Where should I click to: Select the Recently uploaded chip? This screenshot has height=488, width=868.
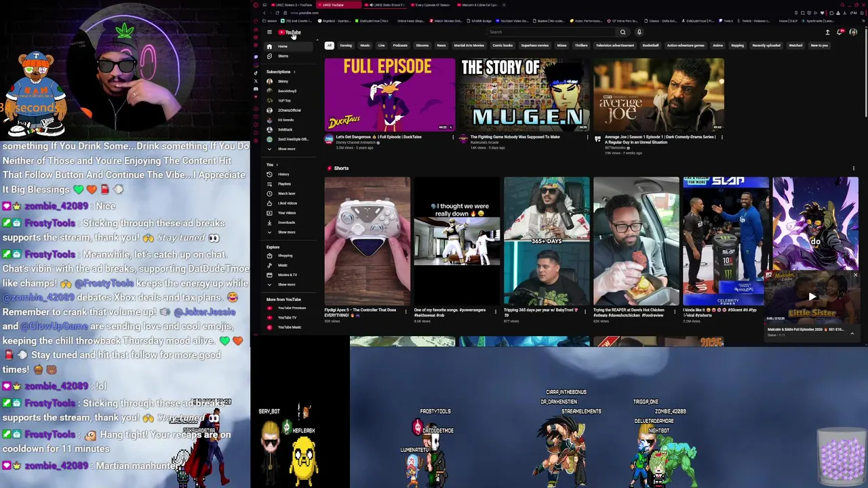pyautogui.click(x=766, y=45)
